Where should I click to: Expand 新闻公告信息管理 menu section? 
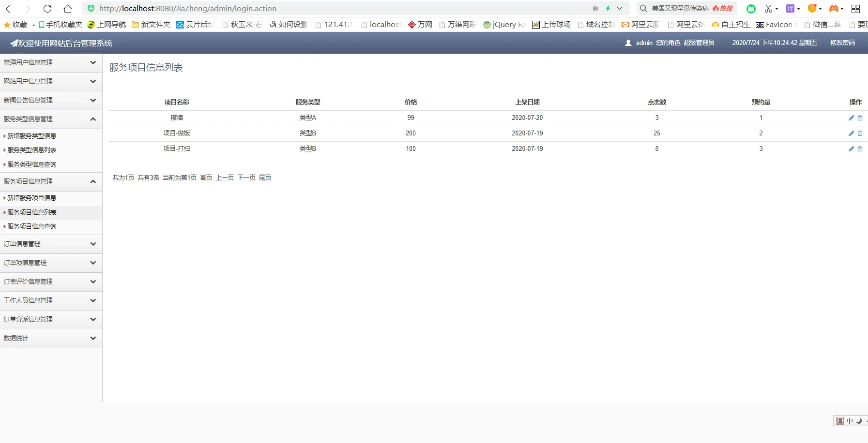[51, 101]
